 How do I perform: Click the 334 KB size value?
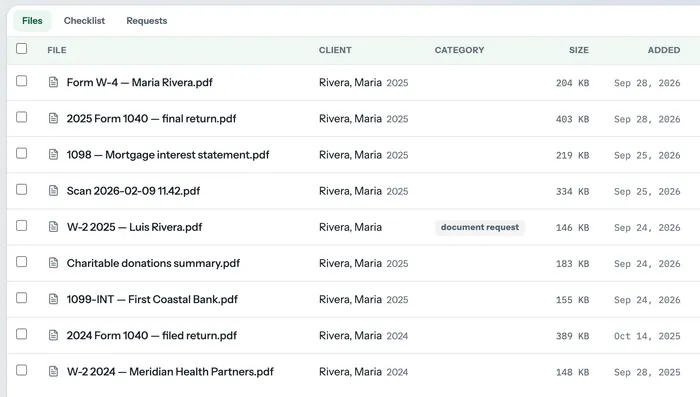(x=572, y=192)
